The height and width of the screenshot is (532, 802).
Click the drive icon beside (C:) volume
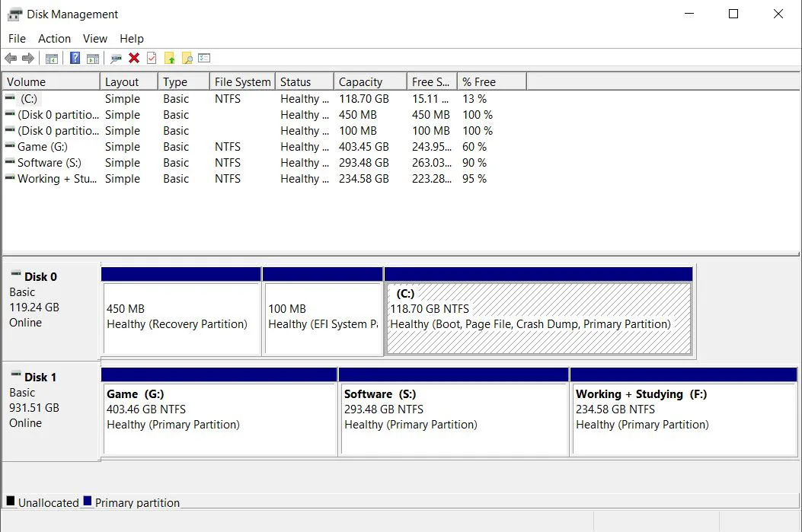tap(10, 97)
